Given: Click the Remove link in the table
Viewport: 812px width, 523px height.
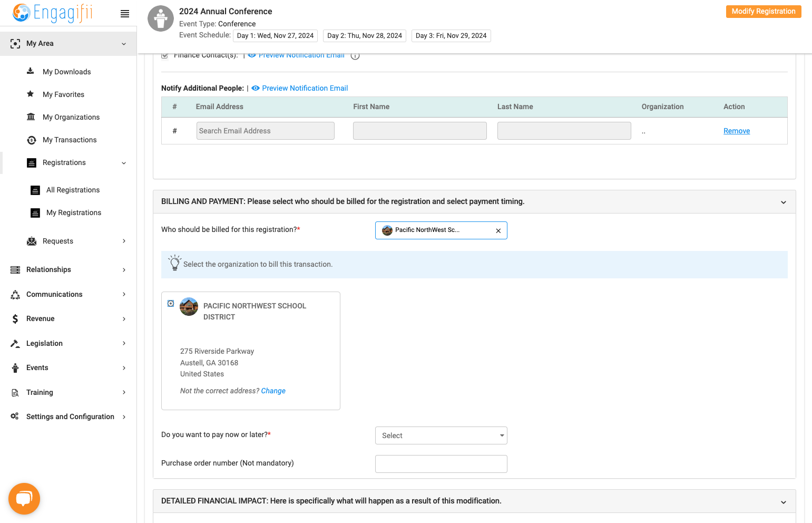Looking at the screenshot, I should pyautogui.click(x=737, y=131).
